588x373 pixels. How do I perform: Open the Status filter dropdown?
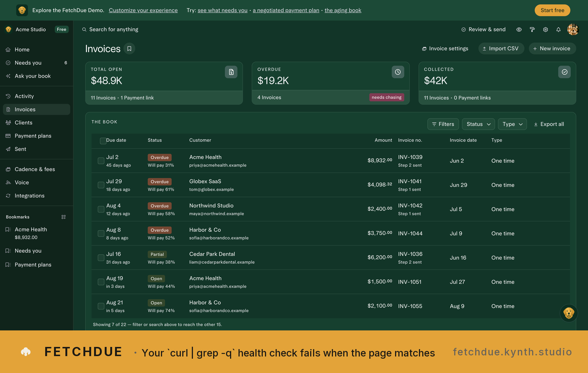point(478,124)
